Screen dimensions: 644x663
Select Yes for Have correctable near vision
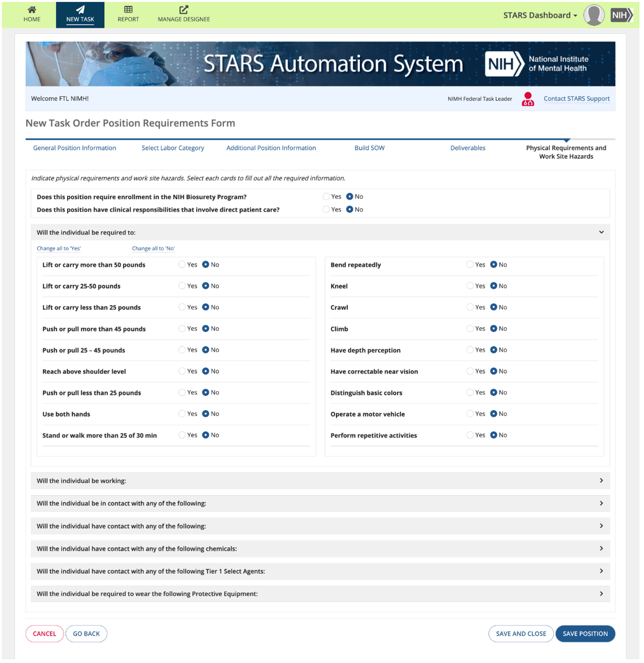click(x=470, y=371)
